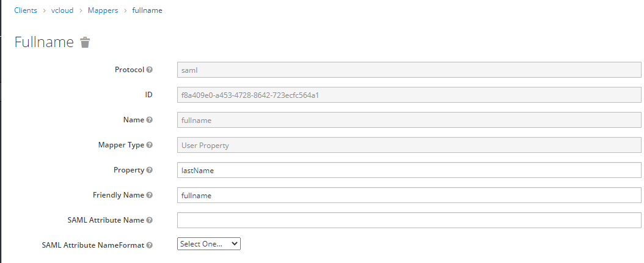Show help tooltip for SAML Attribute Name

[150, 220]
